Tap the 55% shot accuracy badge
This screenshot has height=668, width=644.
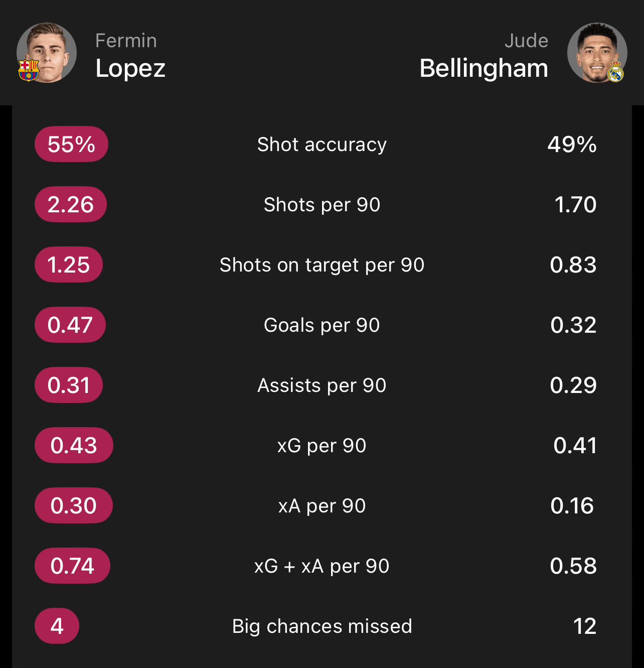point(71,144)
